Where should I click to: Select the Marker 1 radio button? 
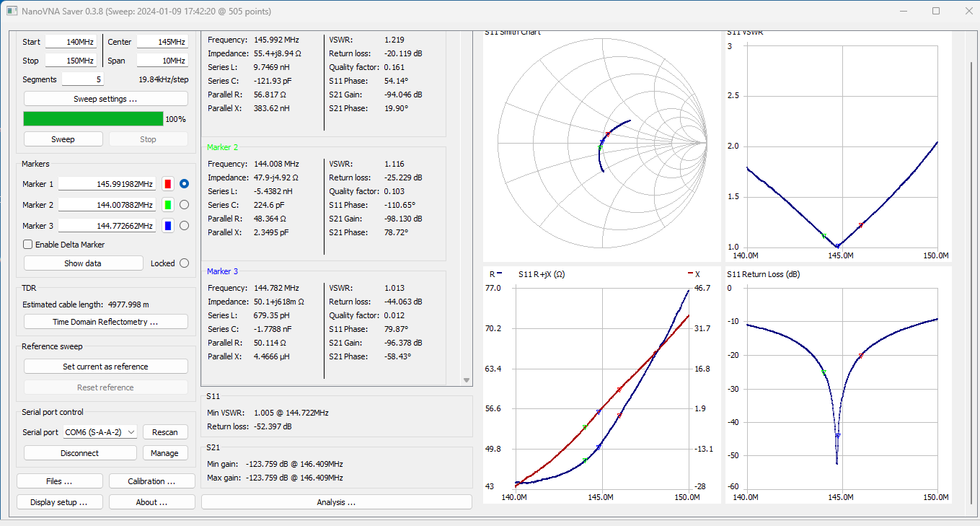(x=184, y=184)
